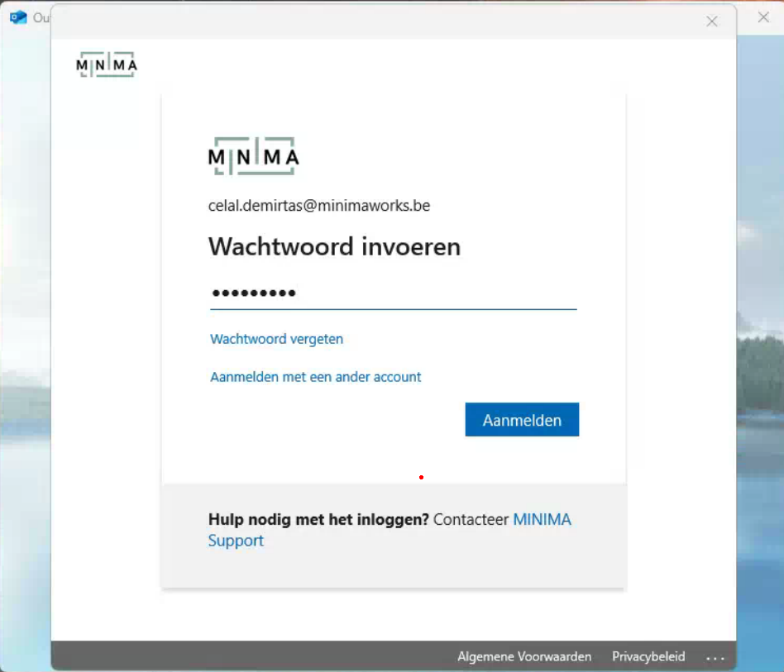Open Algemene Voorwaarden in the footer

(524, 656)
